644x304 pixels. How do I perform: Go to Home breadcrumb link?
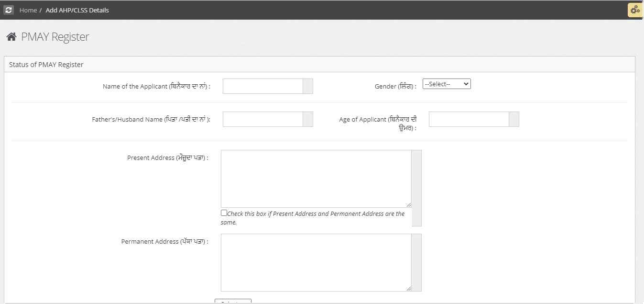pyautogui.click(x=28, y=10)
